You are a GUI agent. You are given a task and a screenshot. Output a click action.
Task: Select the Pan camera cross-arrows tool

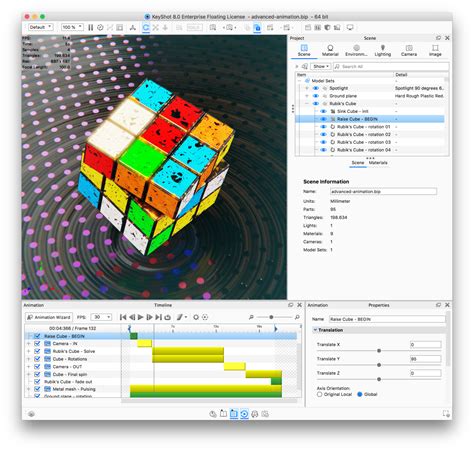click(x=155, y=28)
